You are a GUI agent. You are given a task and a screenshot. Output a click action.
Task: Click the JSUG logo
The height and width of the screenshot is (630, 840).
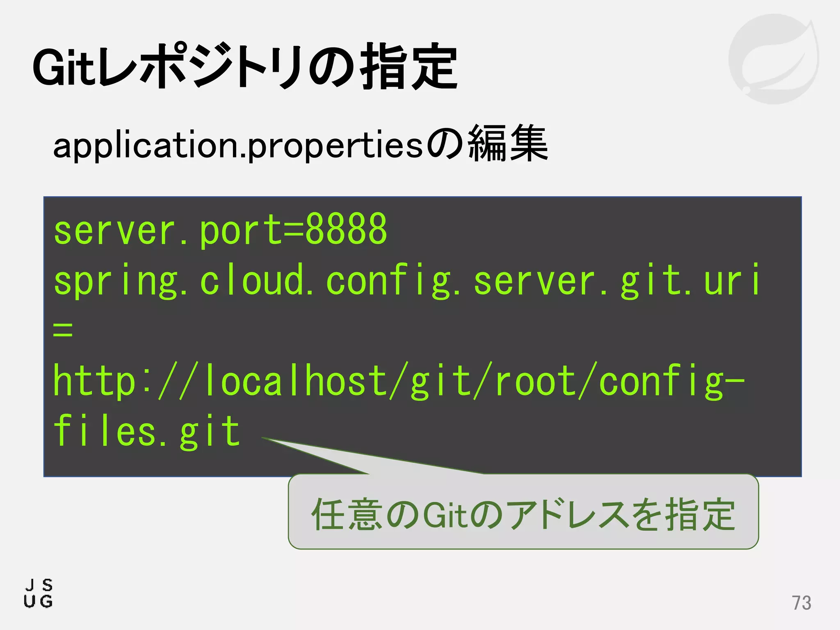[x=38, y=593]
